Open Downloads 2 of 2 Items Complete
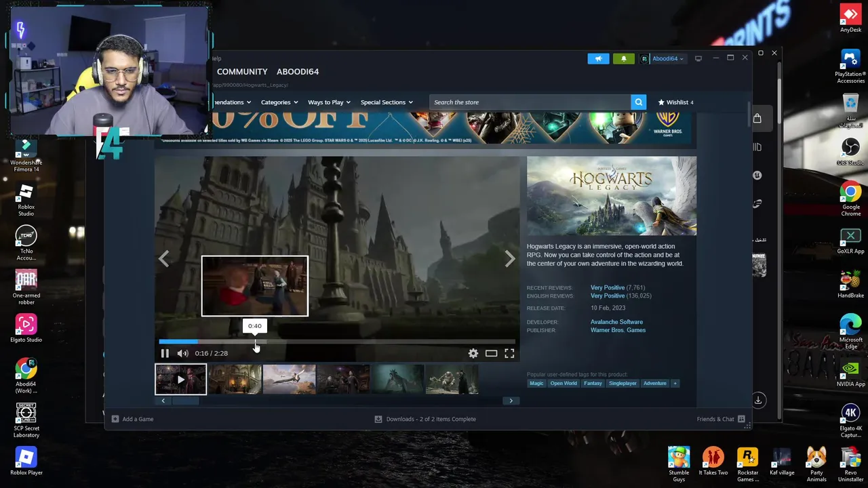Viewport: 868px width, 488px height. pos(425,419)
